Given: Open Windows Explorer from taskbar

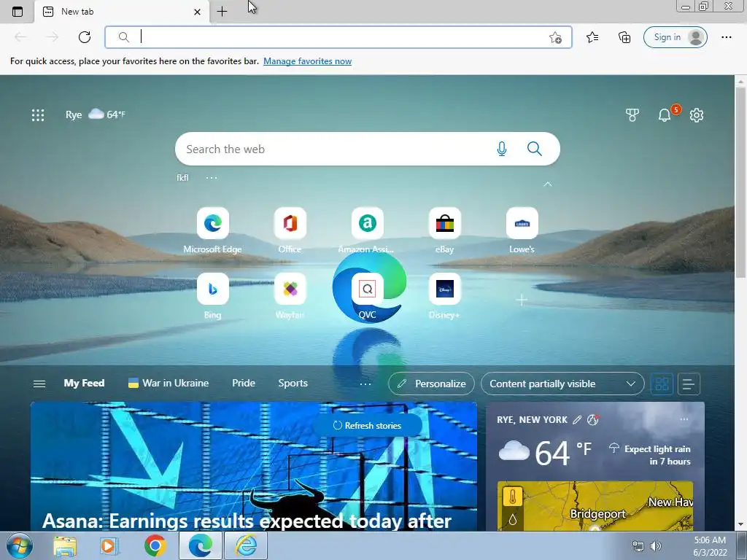Looking at the screenshot, I should click(65, 545).
